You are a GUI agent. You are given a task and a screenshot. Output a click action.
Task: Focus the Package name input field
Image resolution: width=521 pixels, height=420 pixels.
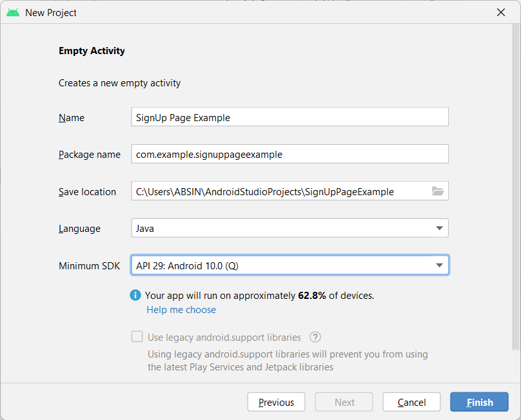pyautogui.click(x=290, y=155)
